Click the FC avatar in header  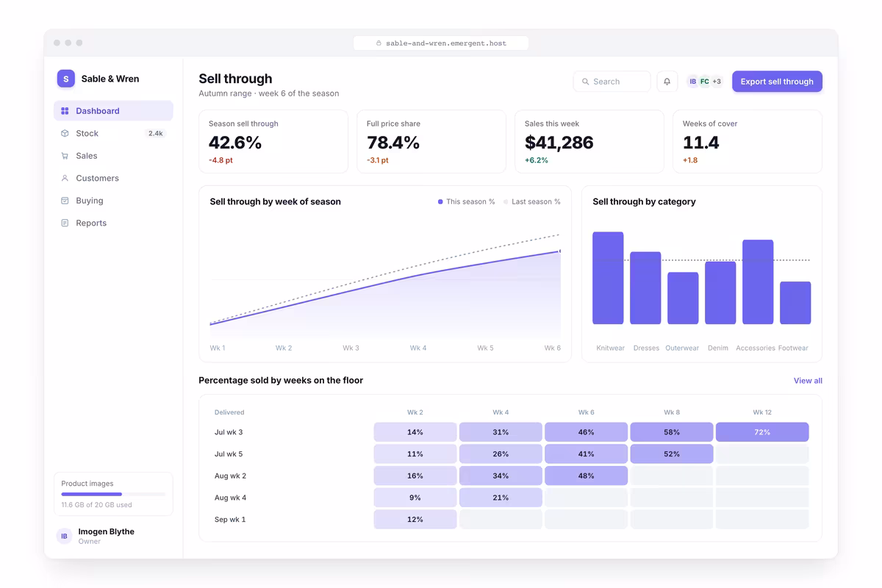tap(704, 82)
